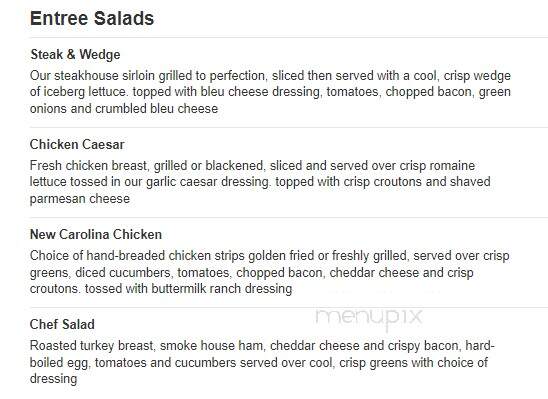Click the New Carolina Chicken description text
Viewport: 548px width, 399px height.
point(269,272)
